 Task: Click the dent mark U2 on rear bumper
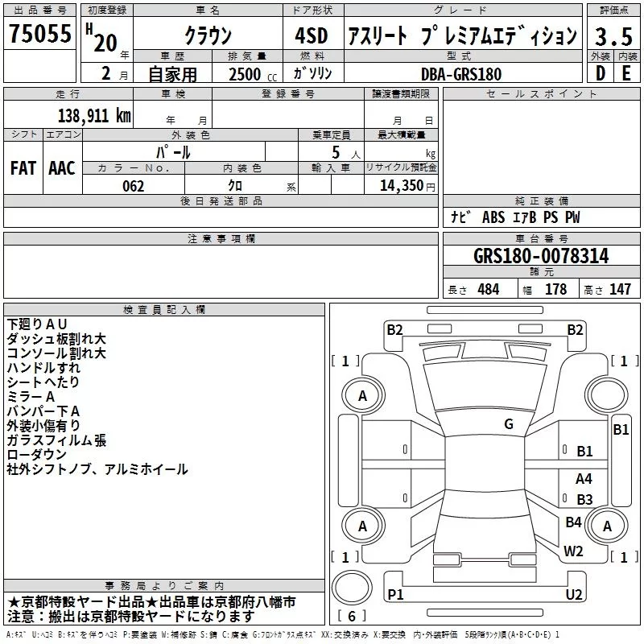point(574,594)
